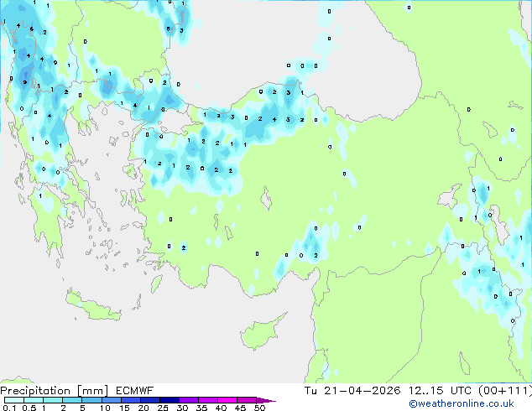Pick the 30 mm purple legend swatch
The height and width of the screenshot is (411, 532).
point(188,400)
